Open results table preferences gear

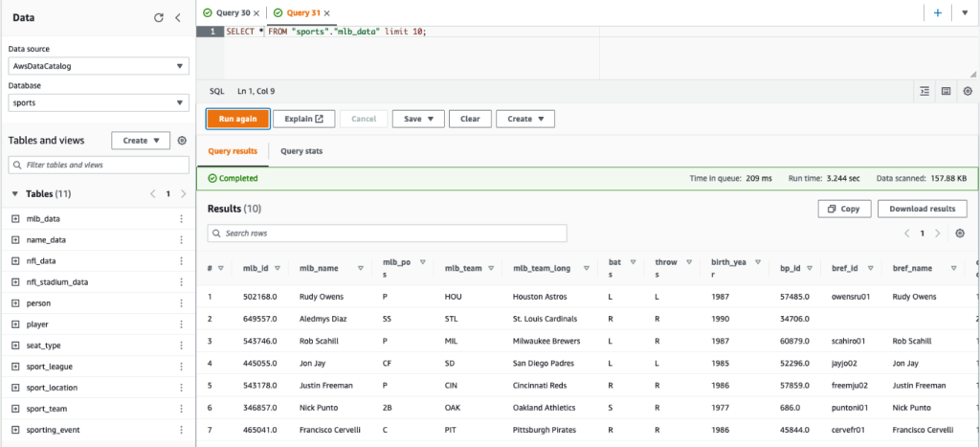[x=961, y=234]
